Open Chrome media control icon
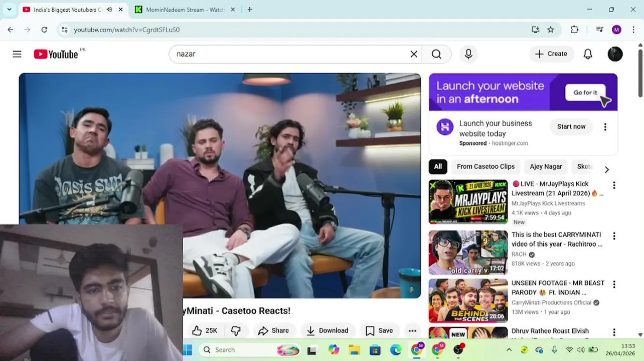The image size is (644, 361). point(599,30)
